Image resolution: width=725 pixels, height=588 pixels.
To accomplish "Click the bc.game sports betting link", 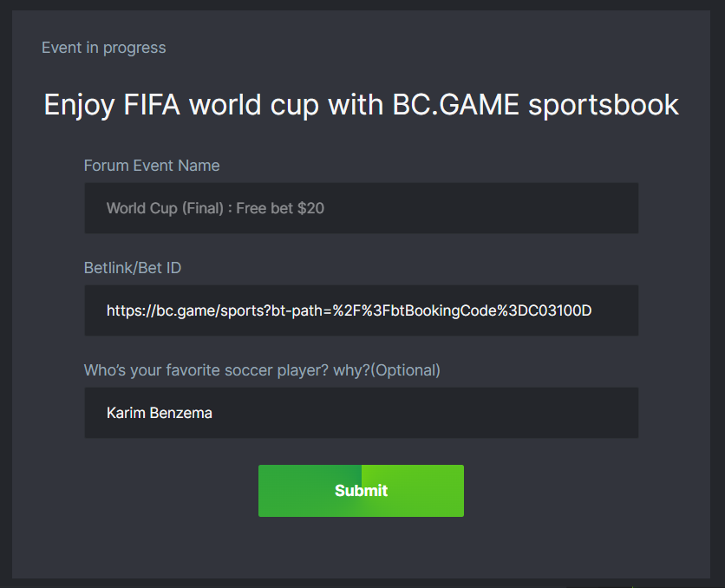I will pyautogui.click(x=347, y=310).
